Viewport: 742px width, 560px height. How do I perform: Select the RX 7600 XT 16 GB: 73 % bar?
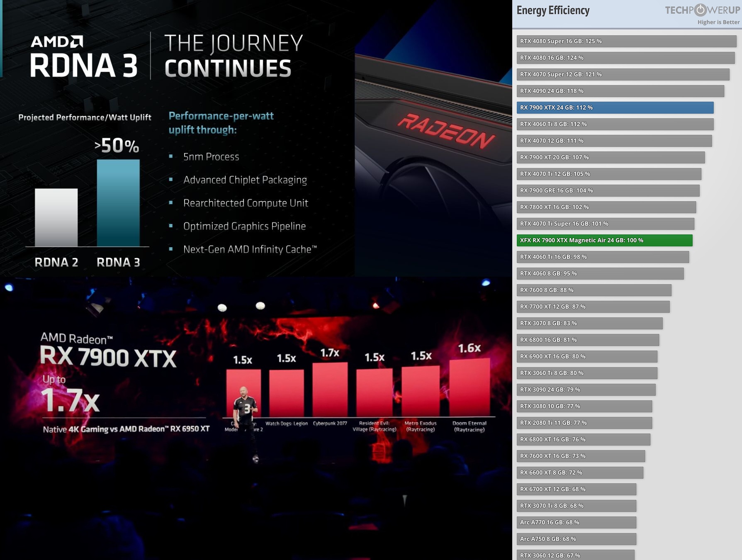[581, 456]
